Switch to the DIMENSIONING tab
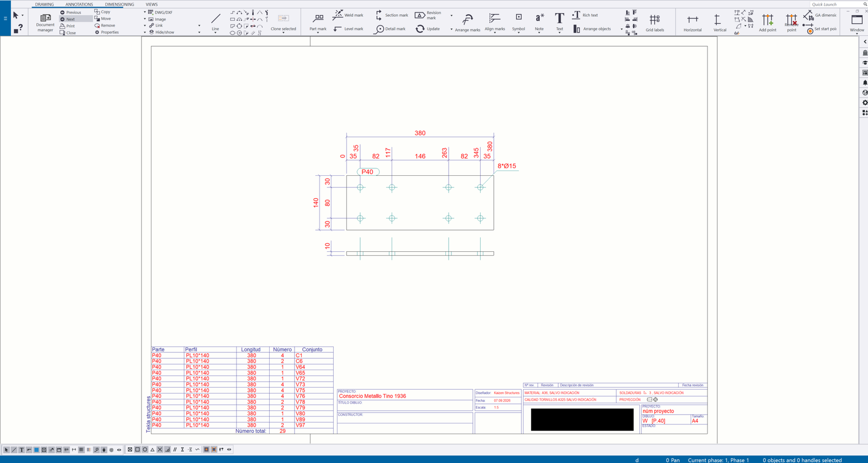The height and width of the screenshot is (463, 868). (x=119, y=4)
